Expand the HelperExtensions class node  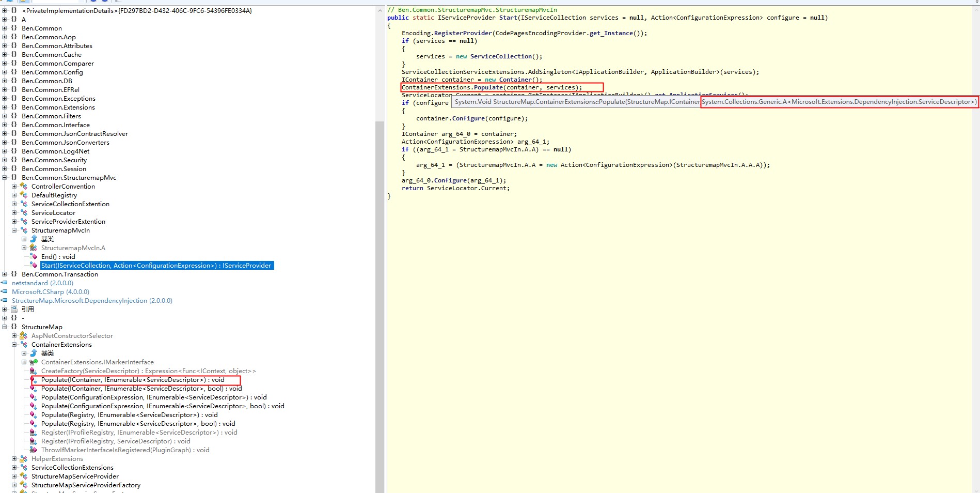[x=14, y=458]
